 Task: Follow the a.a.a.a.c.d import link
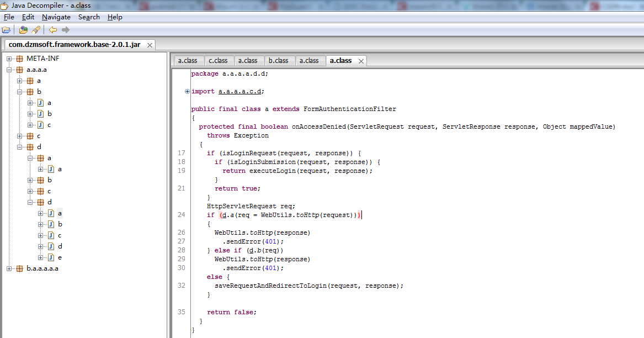coord(240,92)
